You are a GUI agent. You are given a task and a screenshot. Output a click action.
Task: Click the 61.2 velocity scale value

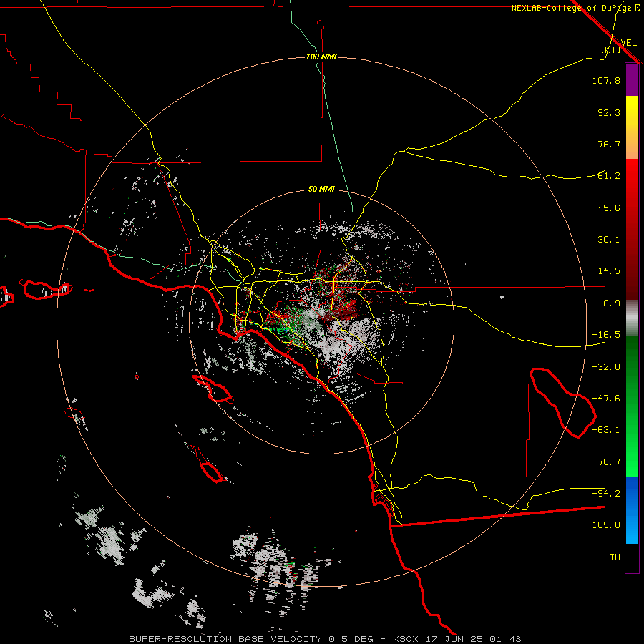click(x=609, y=176)
